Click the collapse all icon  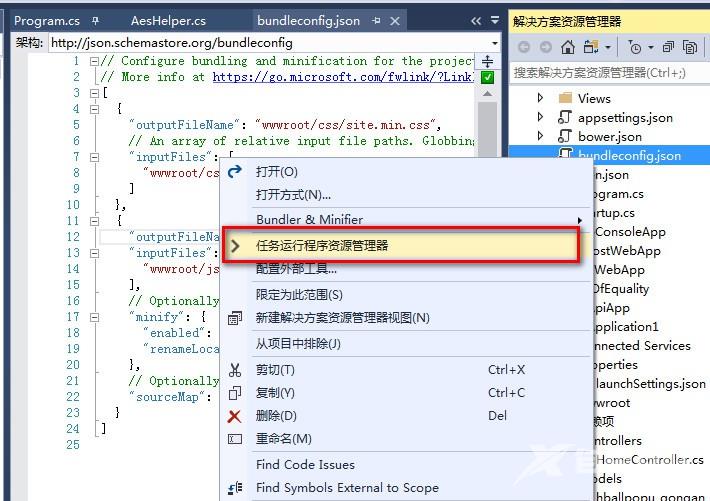668,47
